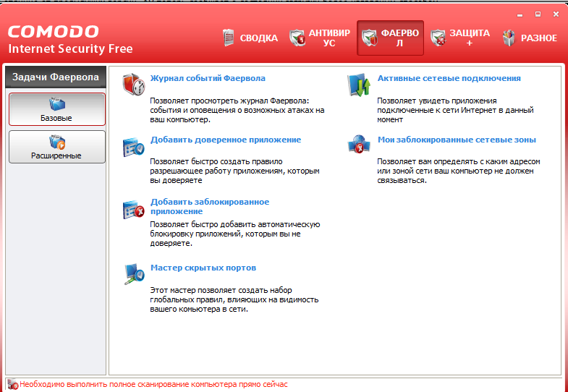Click the ЗАЩИТА+ shield icon
The height and width of the screenshot is (392, 568).
438,38
